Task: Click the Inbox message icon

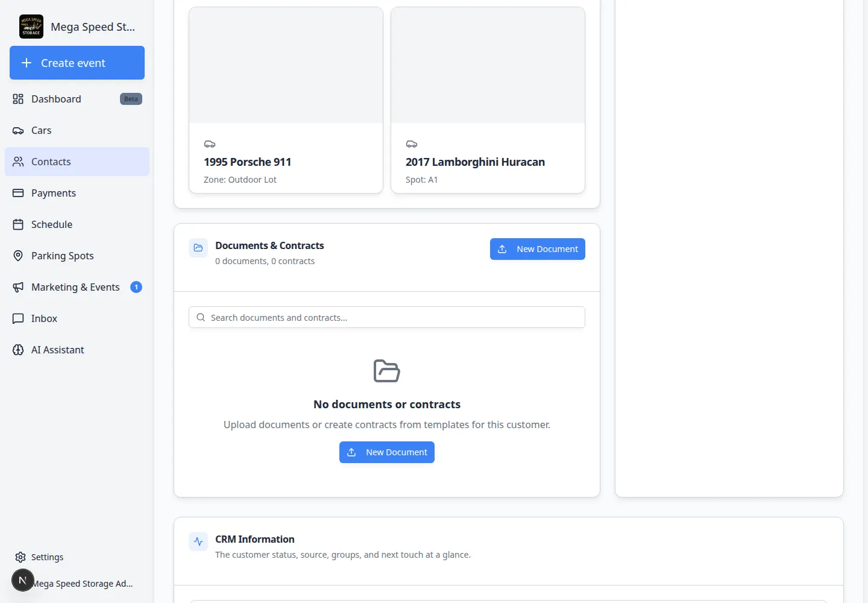Action: 18,318
